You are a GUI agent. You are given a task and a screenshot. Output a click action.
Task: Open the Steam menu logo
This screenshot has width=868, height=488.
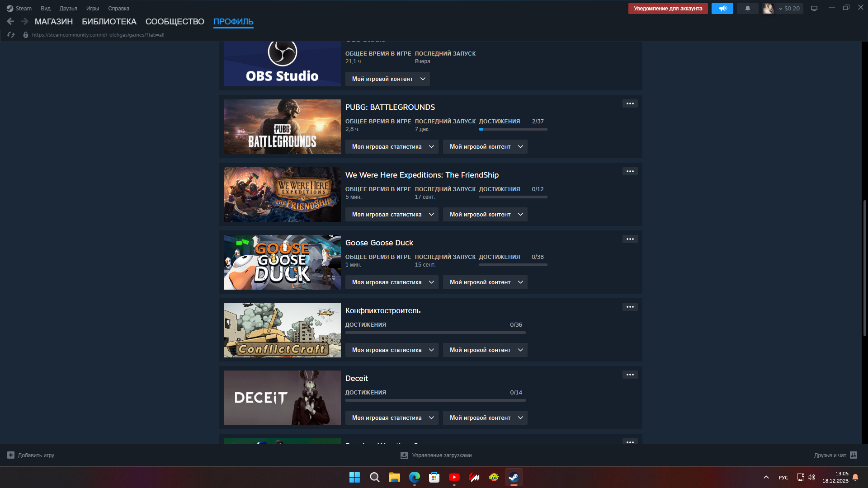click(10, 9)
